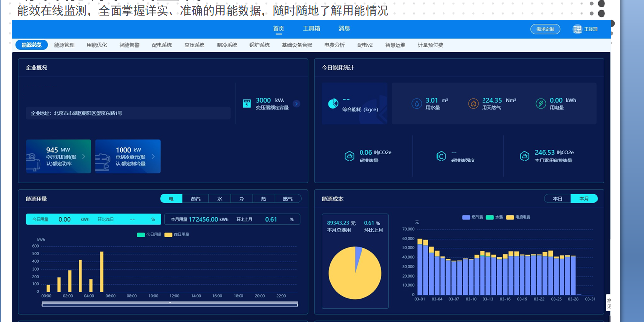Click the time range slider under usage chart
Image resolution: width=644 pixels, height=322 pixels.
[x=170, y=304]
